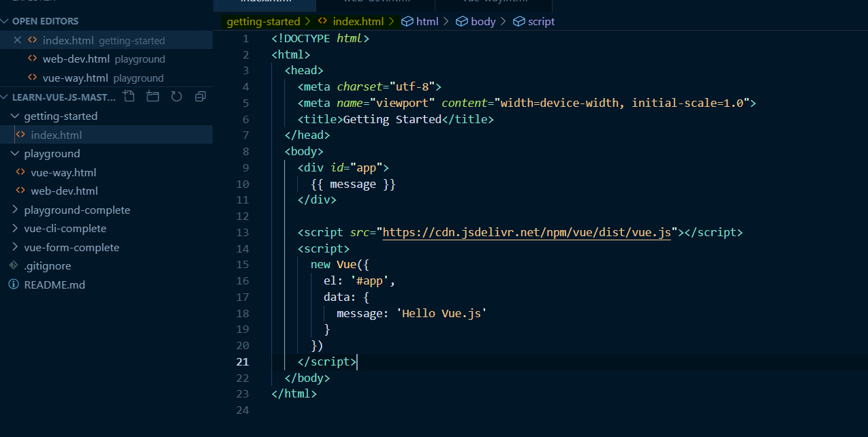Click New File icon in explorer header
This screenshot has width=868, height=437.
(128, 97)
